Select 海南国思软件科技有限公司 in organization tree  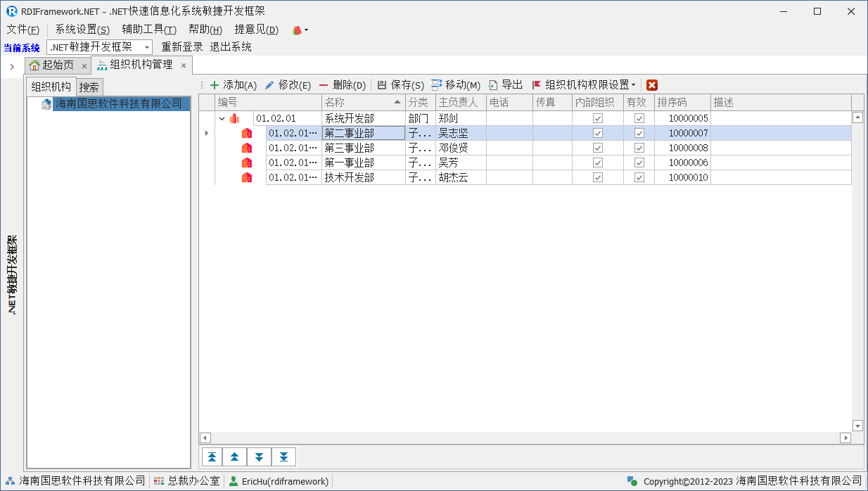click(118, 104)
